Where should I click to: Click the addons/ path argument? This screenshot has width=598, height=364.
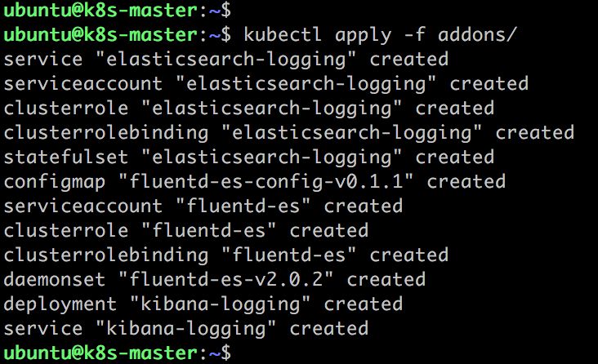(477, 34)
